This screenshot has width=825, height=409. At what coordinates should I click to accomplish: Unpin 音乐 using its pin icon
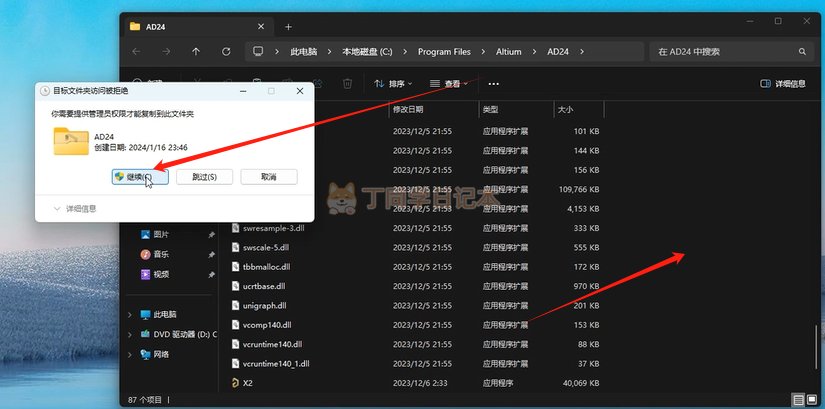(212, 255)
